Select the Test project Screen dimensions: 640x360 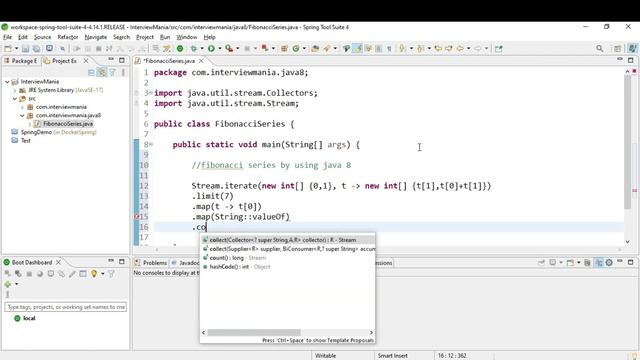point(21,140)
